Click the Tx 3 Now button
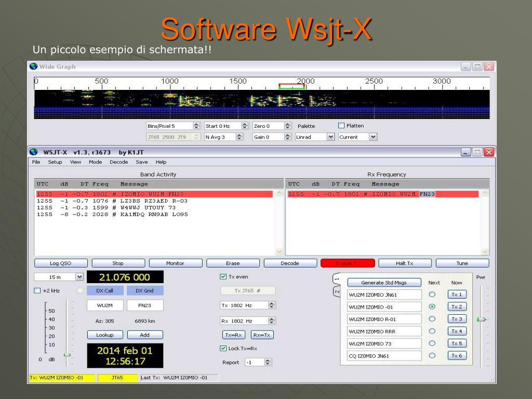This screenshot has width=532, height=399. pyautogui.click(x=457, y=319)
